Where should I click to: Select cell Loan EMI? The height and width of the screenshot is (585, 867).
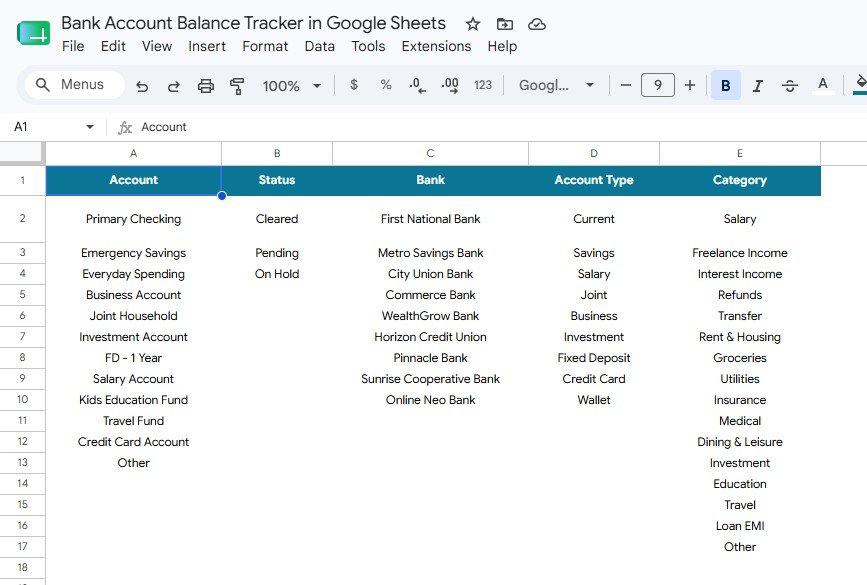[740, 526]
